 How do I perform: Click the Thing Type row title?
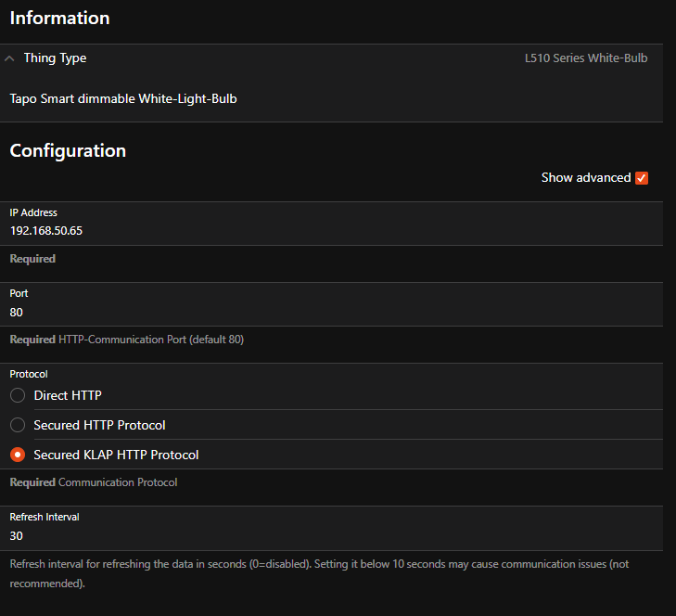pos(55,58)
